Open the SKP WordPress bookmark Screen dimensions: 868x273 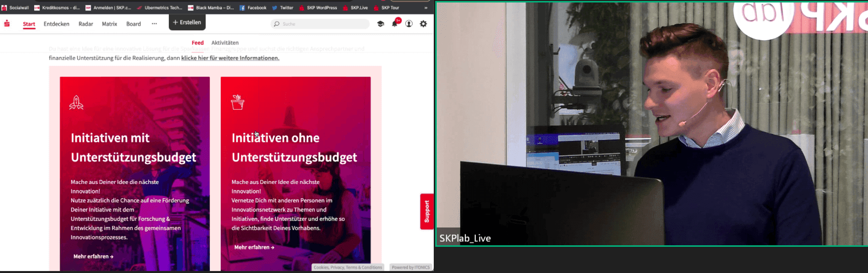(318, 7)
